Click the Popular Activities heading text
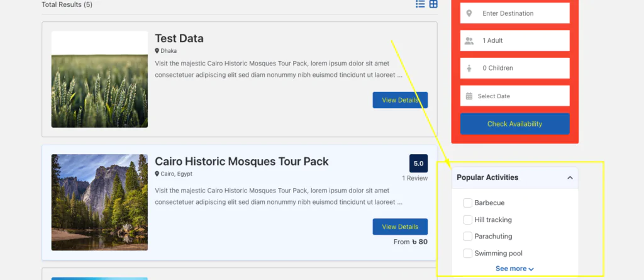The image size is (644, 280). click(x=487, y=177)
